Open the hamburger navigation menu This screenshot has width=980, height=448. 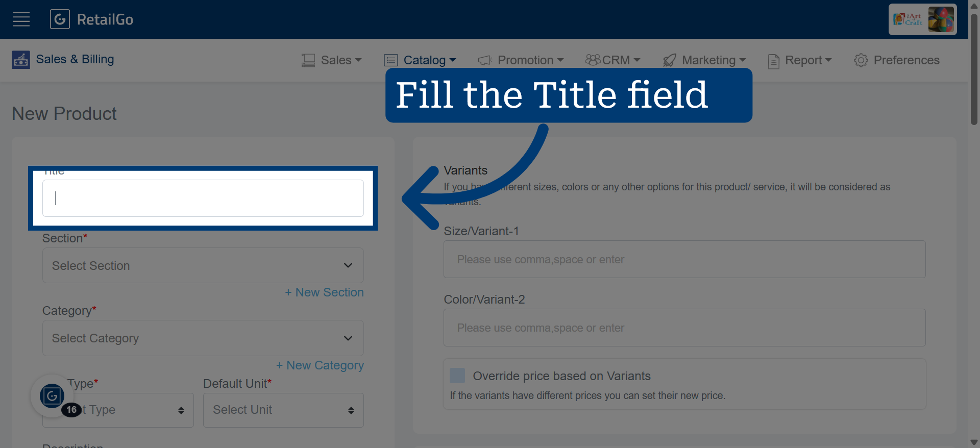[21, 19]
